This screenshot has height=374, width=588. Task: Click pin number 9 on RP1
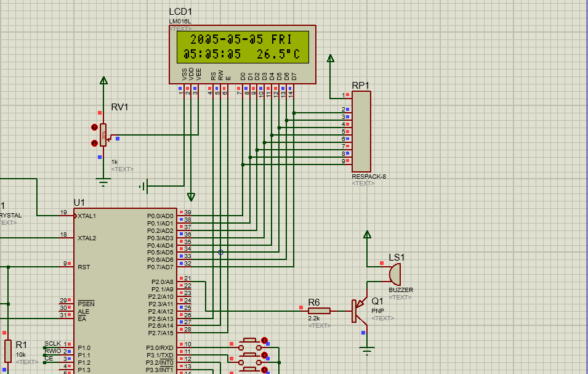343,161
